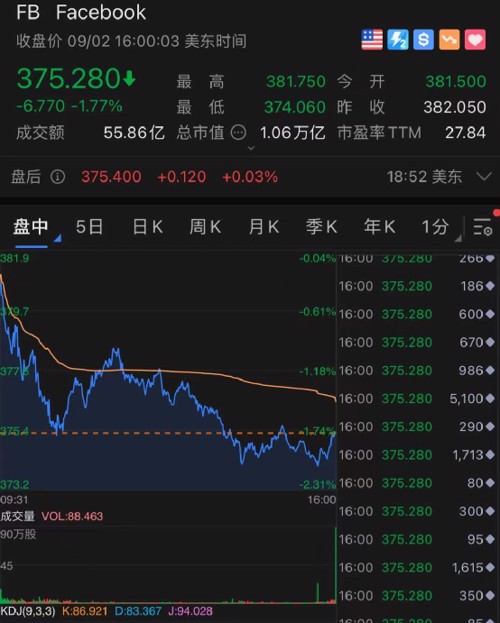500x623 pixels.
Task: Switch to the 月K chart tab
Action: coord(264,227)
